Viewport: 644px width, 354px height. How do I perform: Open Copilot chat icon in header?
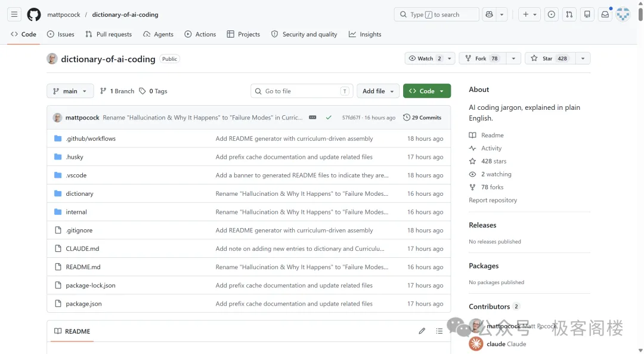[x=489, y=14]
